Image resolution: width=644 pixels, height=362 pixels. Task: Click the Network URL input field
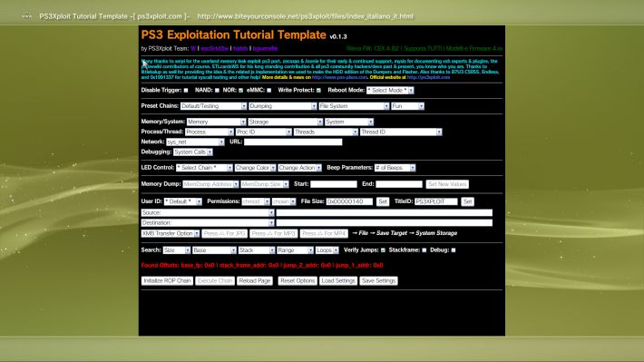pos(293,142)
